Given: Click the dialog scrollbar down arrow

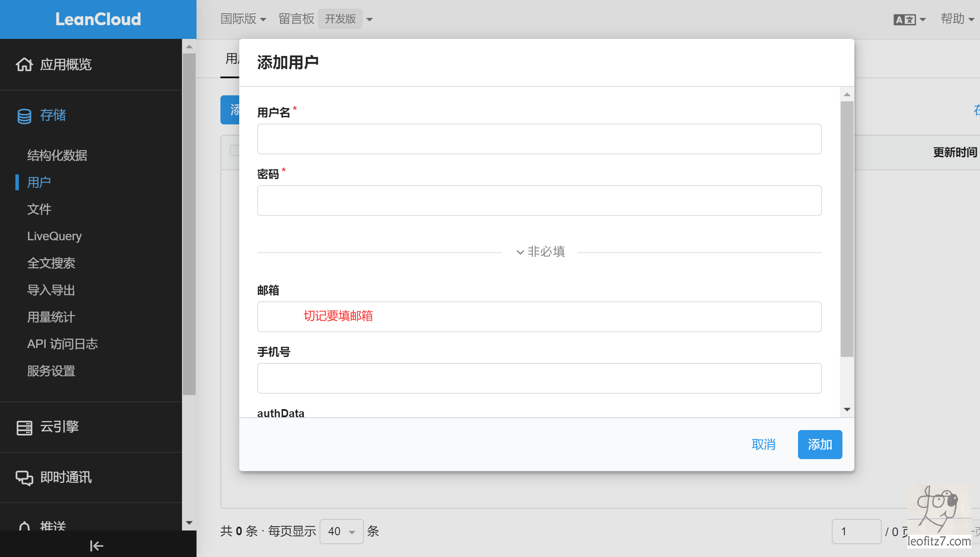Looking at the screenshot, I should click(x=847, y=410).
